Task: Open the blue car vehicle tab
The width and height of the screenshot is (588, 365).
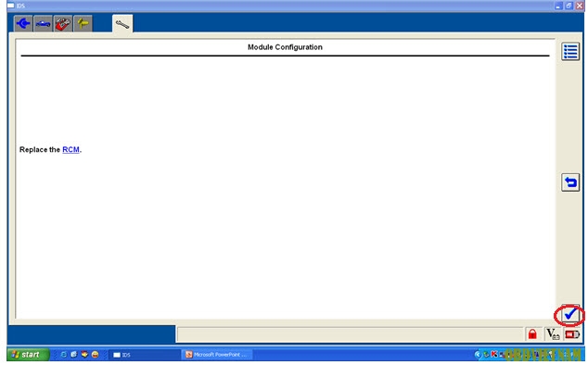Action: click(43, 23)
